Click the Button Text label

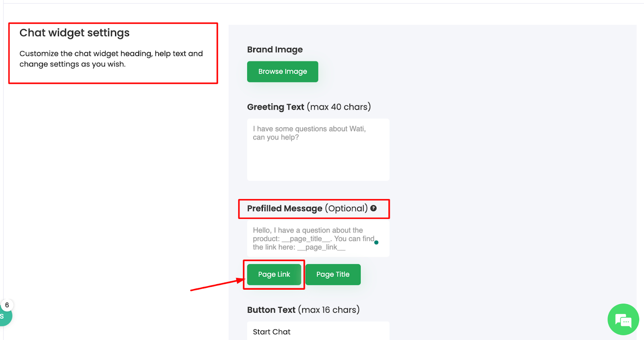(x=271, y=310)
